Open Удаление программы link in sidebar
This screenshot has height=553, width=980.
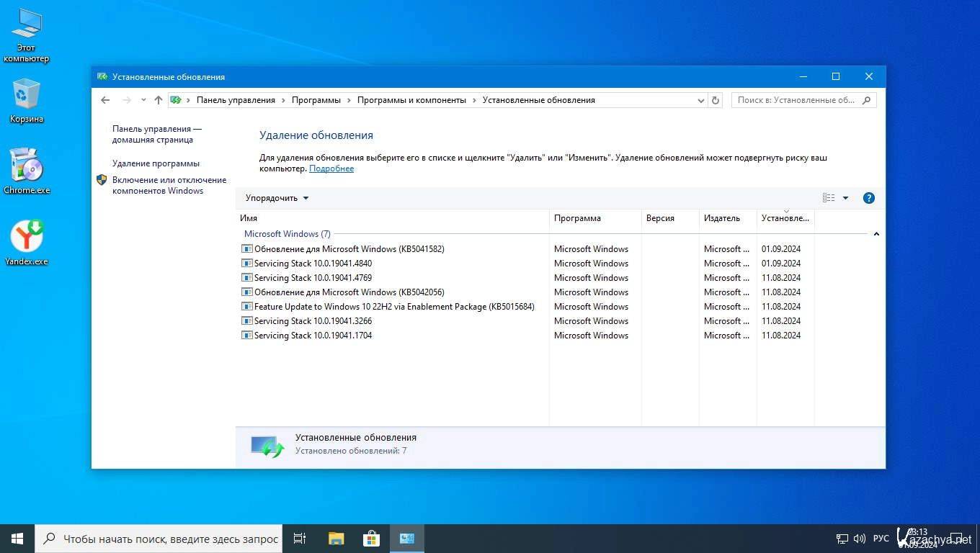click(156, 163)
